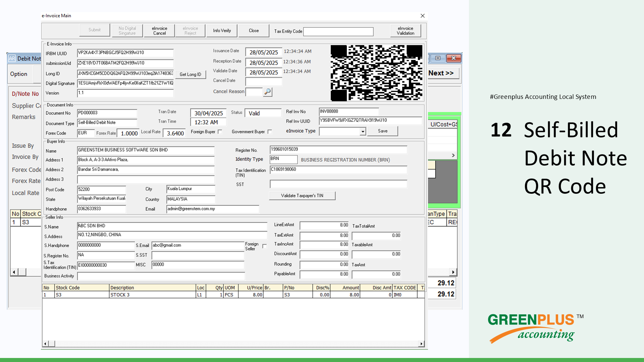Click the Ref Inv UUID field
This screenshot has height=362, width=644.
tap(370, 121)
